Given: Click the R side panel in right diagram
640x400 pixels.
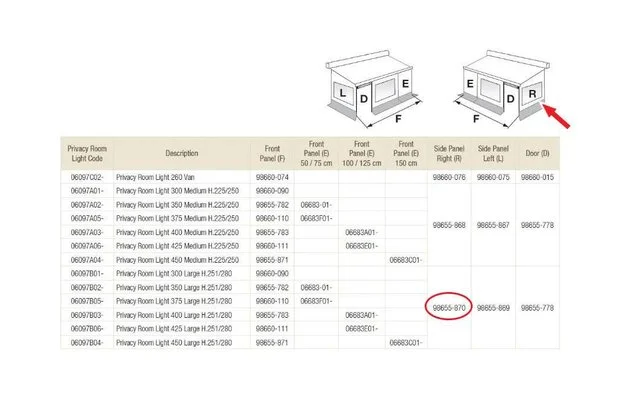Looking at the screenshot, I should click(534, 100).
